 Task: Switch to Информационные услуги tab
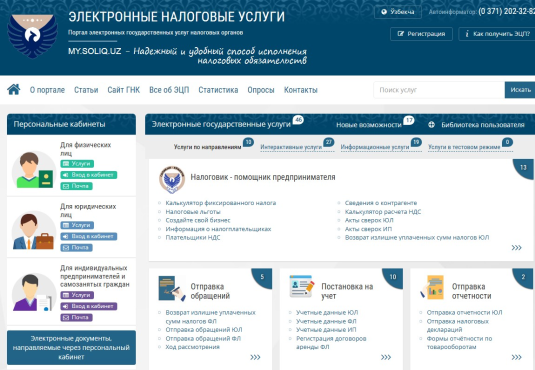[x=375, y=147]
